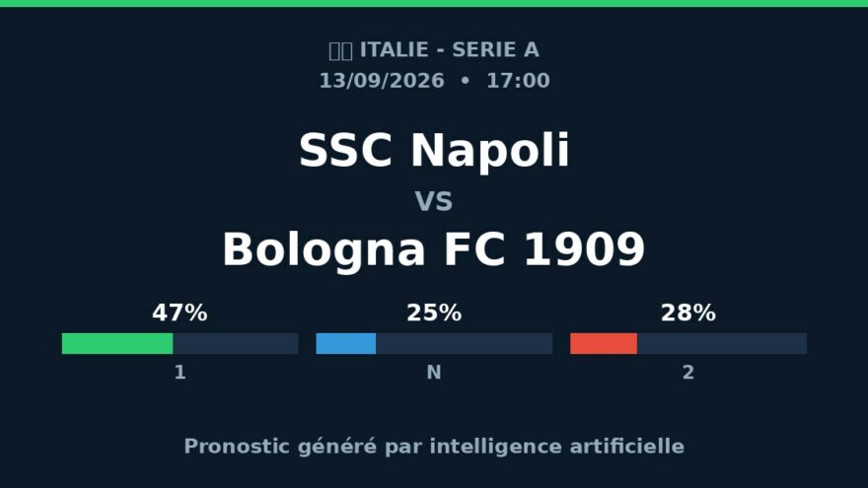Click the 25% draw percentage
Viewport: 868px width, 488px height.
pyautogui.click(x=434, y=314)
